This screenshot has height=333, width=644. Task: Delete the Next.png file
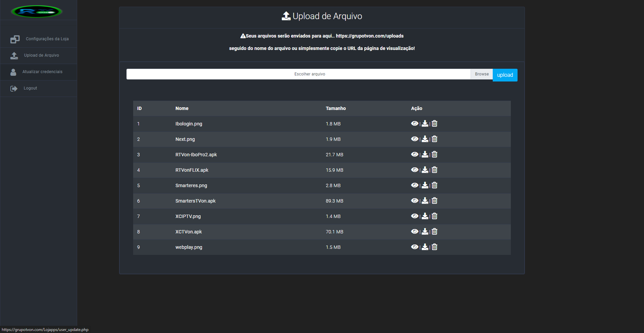[x=434, y=139]
